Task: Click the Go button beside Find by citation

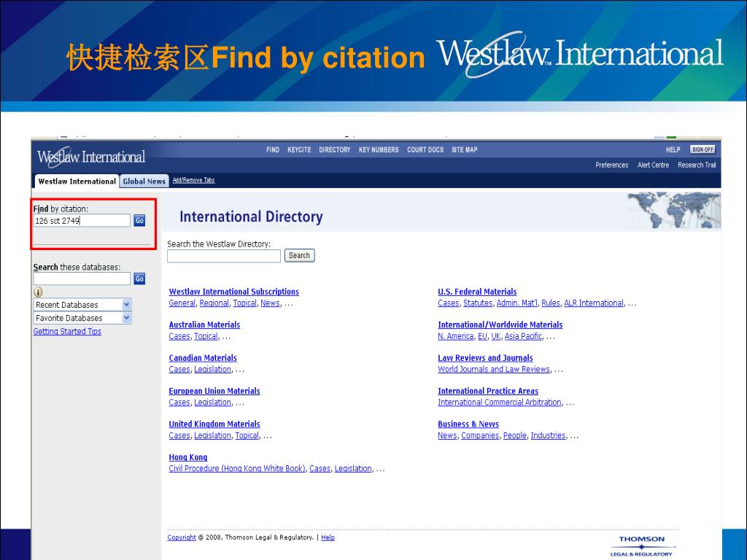Action: pos(139,220)
